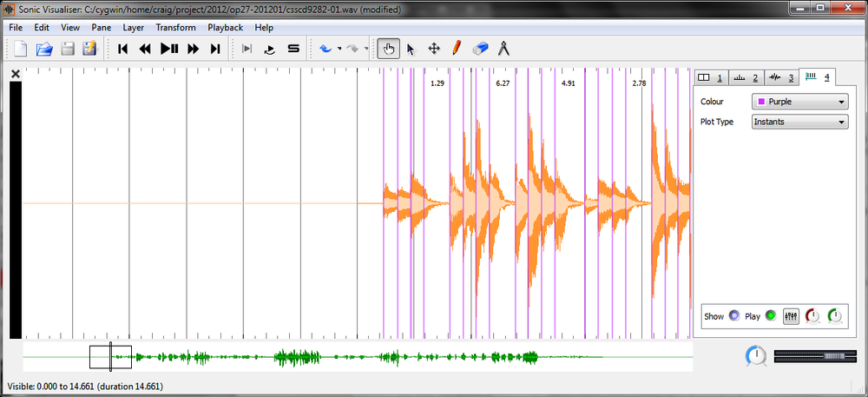Click the Undo arrow icon
The width and height of the screenshot is (868, 397).
click(325, 49)
